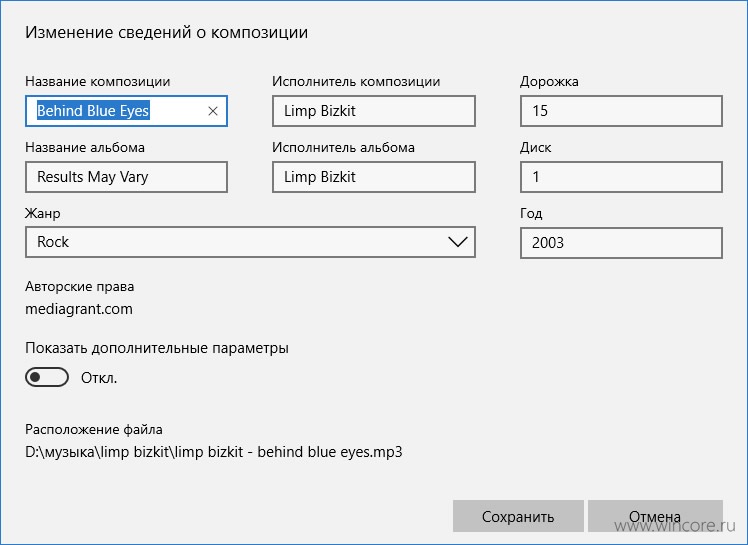Click the Показать дополнительные параметры label

[x=156, y=348]
